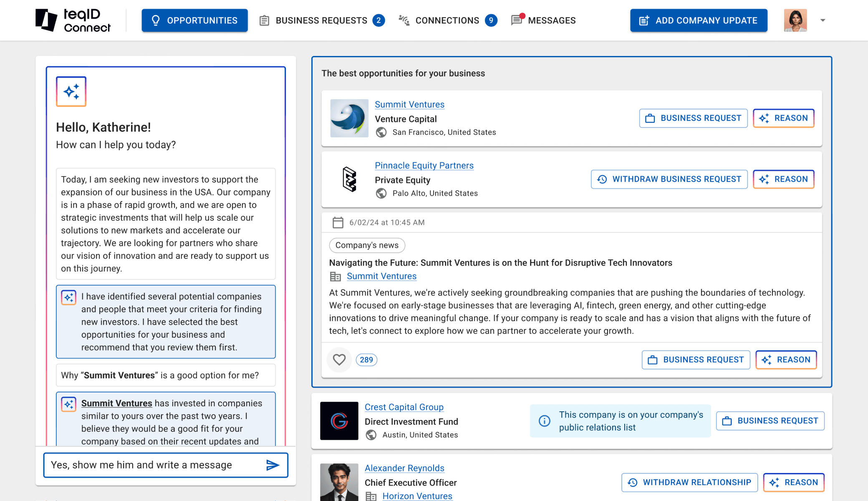Open the Summit Ventures company link
Viewport: 868px width, 501px height.
[x=409, y=104]
